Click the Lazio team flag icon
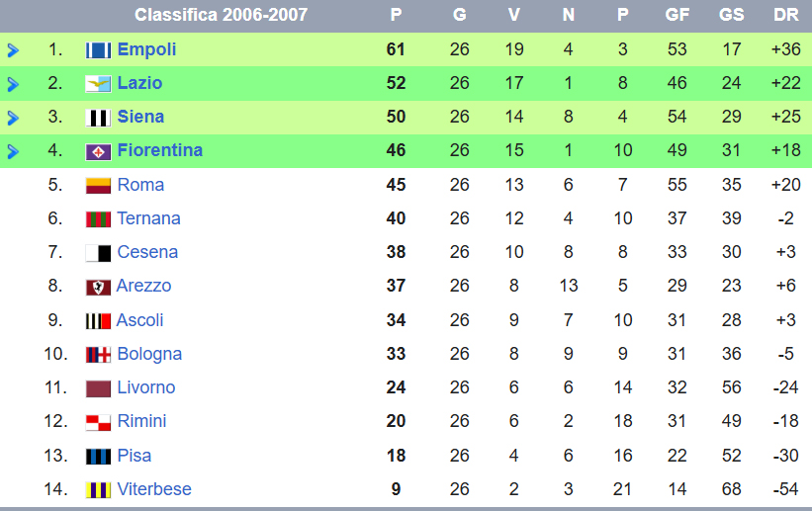Viewport: 812px width, 511px height. point(98,84)
